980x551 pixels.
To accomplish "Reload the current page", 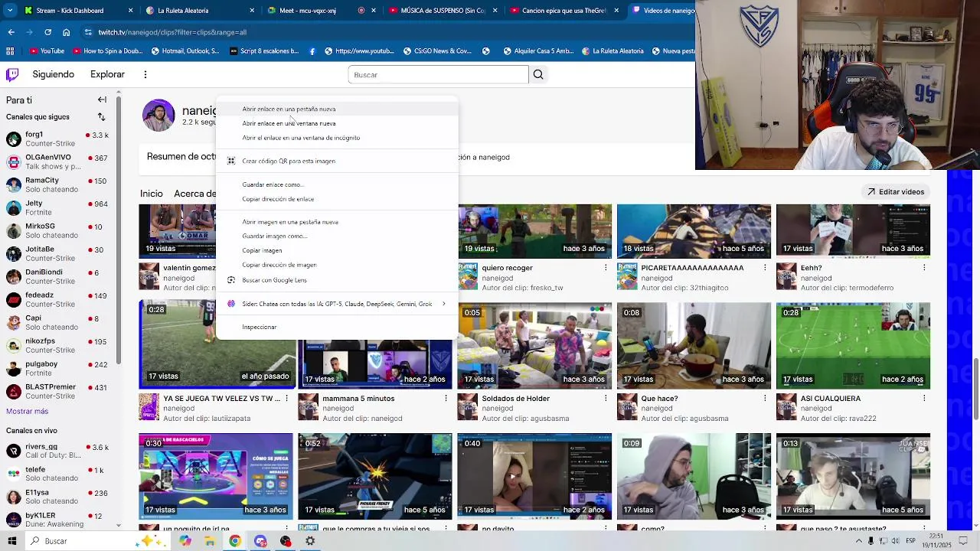I will click(47, 32).
